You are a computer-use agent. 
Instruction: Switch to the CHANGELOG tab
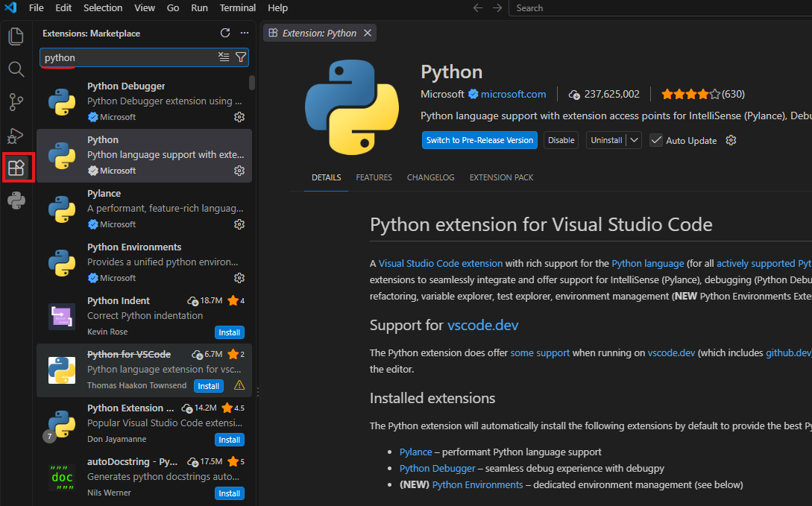pos(431,177)
